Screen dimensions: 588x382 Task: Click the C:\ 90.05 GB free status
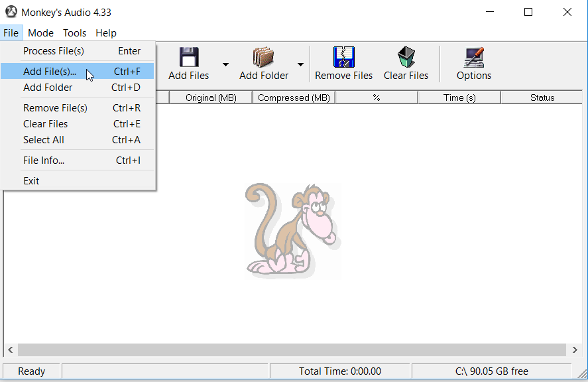click(492, 371)
